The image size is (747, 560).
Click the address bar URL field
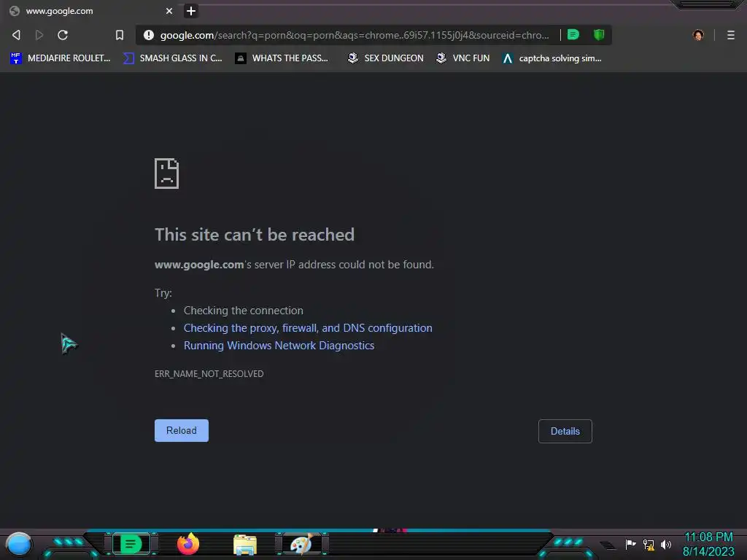[x=355, y=35]
